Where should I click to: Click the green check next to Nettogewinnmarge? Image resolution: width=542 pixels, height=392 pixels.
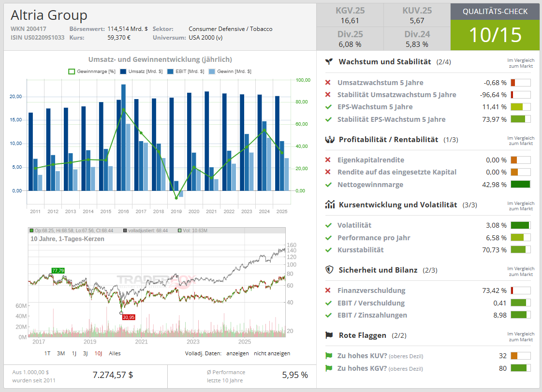pos(328,185)
